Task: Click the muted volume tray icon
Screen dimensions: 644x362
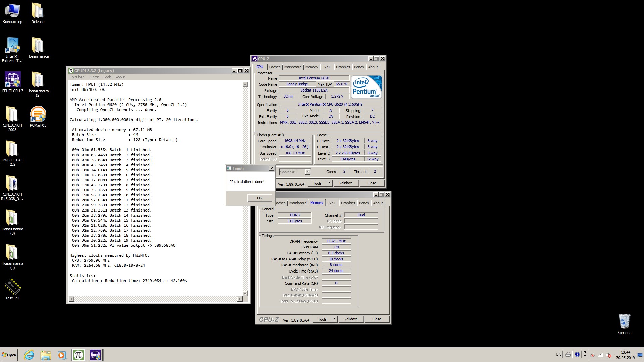Action: coord(608,355)
